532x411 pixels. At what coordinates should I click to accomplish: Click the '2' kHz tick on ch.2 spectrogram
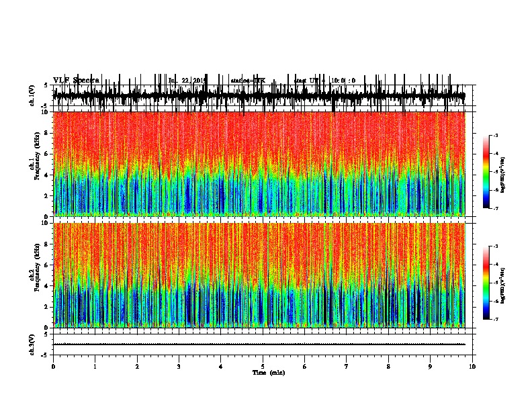click(x=46, y=307)
